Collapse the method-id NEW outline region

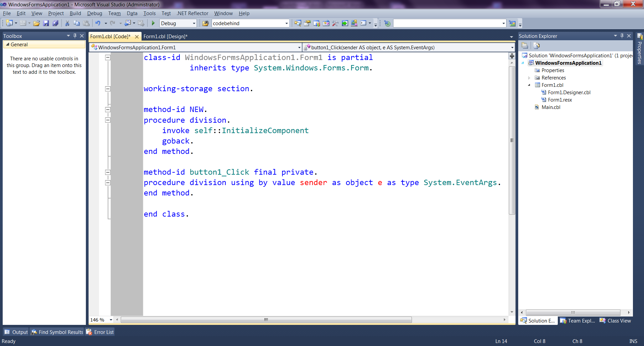coord(108,110)
